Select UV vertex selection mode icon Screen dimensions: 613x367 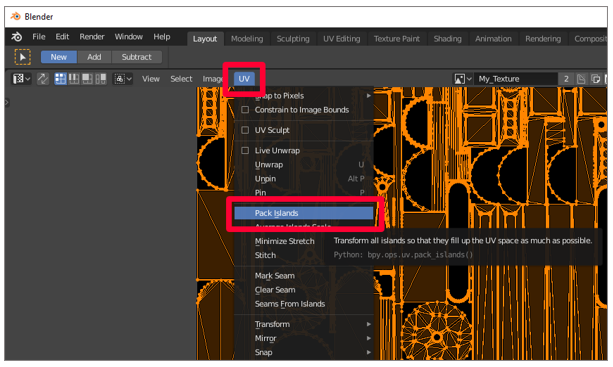[x=60, y=79]
